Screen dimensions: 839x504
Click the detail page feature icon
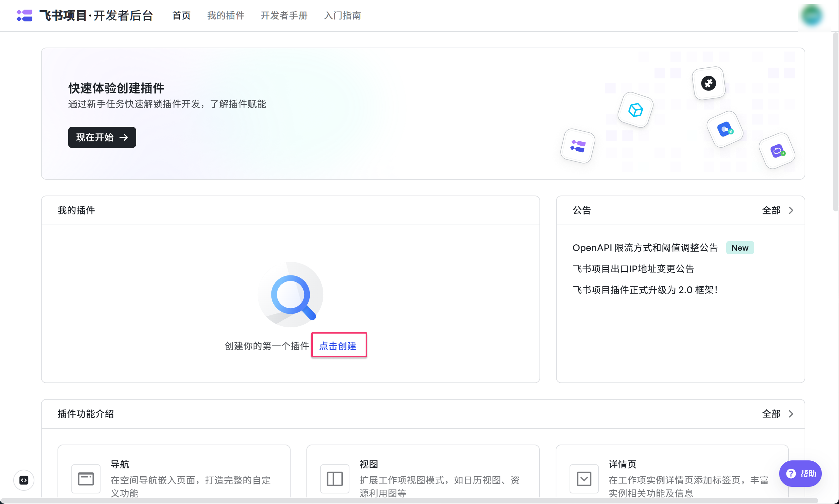click(x=584, y=479)
